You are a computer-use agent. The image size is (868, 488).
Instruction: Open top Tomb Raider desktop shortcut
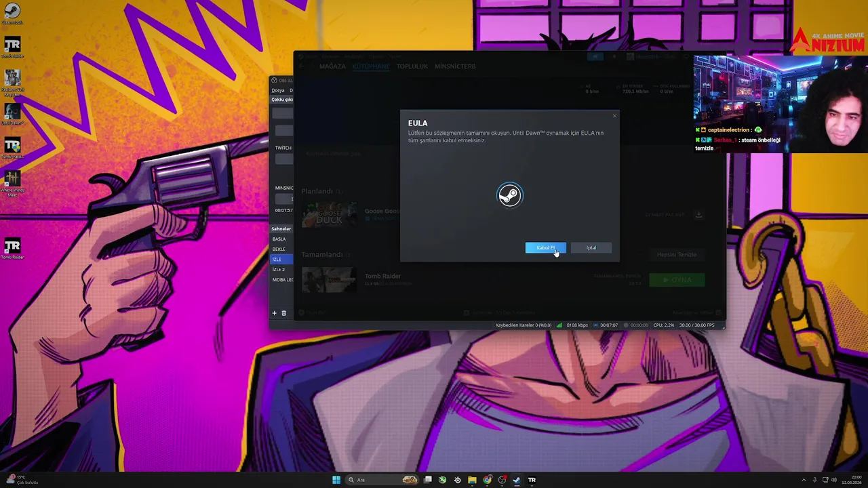[12, 47]
